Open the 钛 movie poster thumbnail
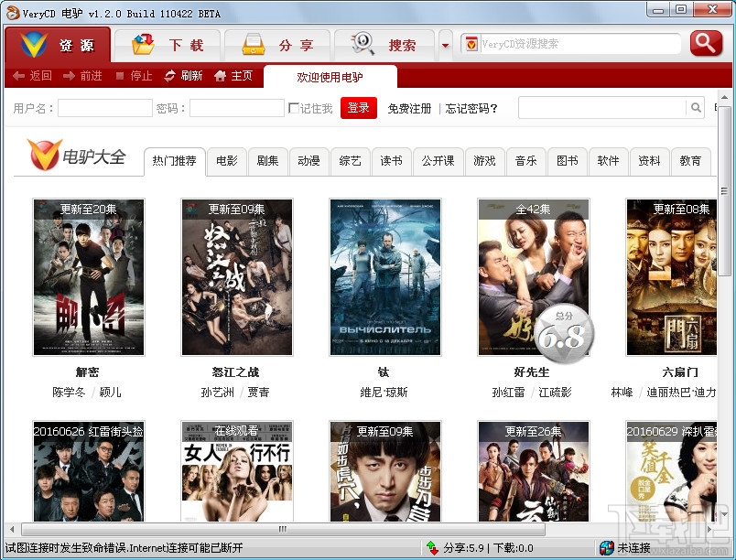The image size is (736, 560). pos(385,277)
